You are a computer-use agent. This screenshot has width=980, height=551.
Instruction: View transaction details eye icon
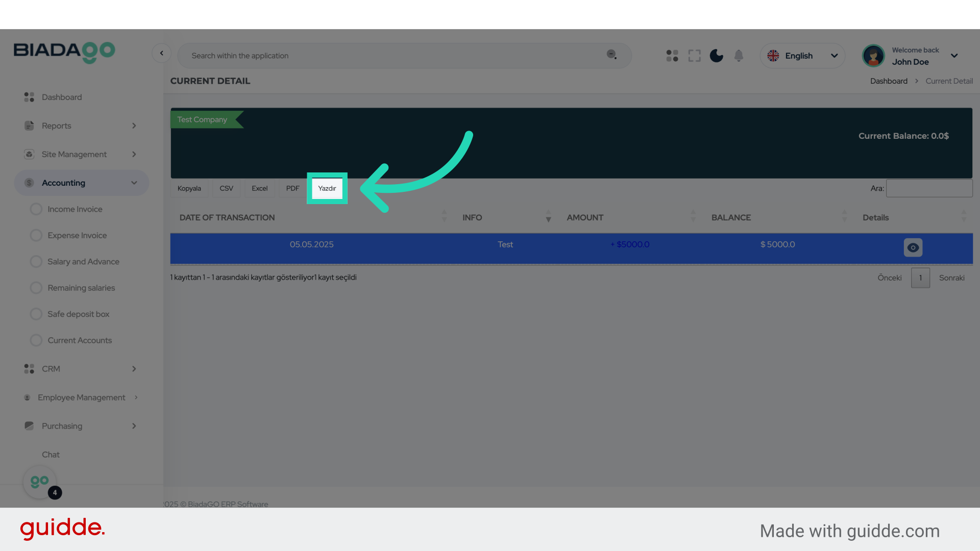coord(913,247)
